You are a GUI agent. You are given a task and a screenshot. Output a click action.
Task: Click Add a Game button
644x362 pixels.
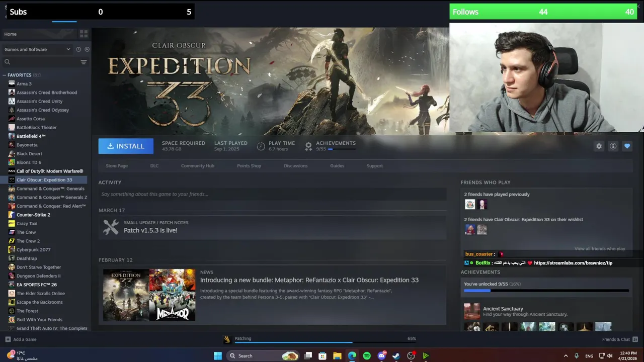[x=21, y=339]
